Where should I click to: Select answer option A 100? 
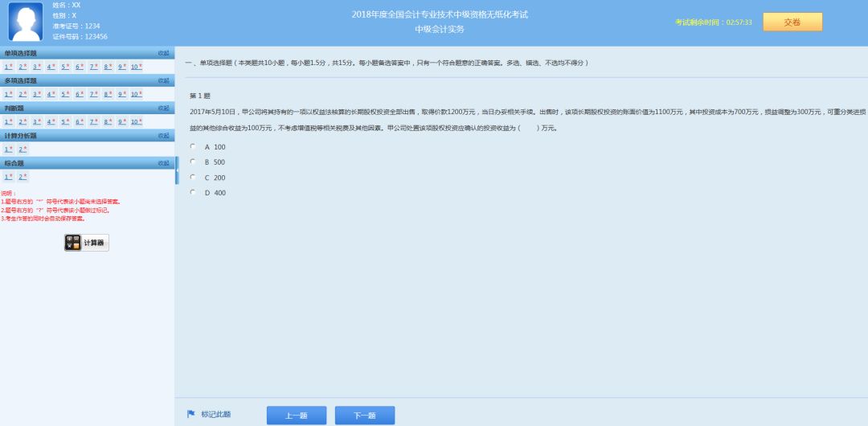click(193, 146)
